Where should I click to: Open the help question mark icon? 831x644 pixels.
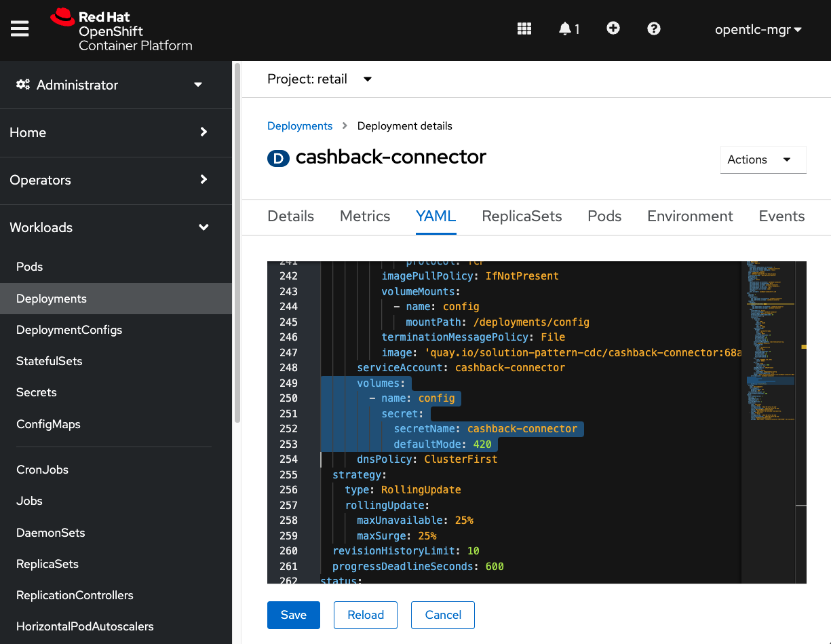pyautogui.click(x=654, y=29)
